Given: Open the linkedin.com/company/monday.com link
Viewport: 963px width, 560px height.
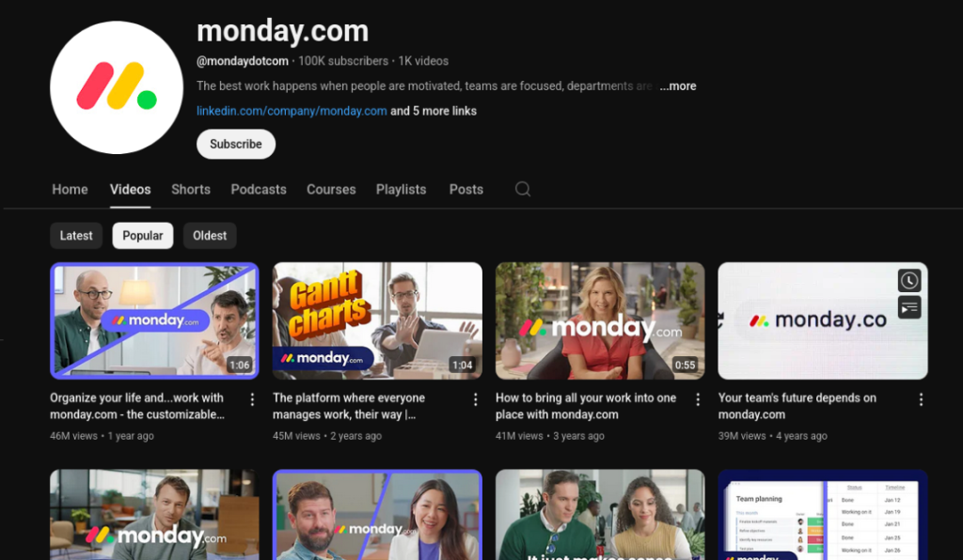Looking at the screenshot, I should [292, 111].
